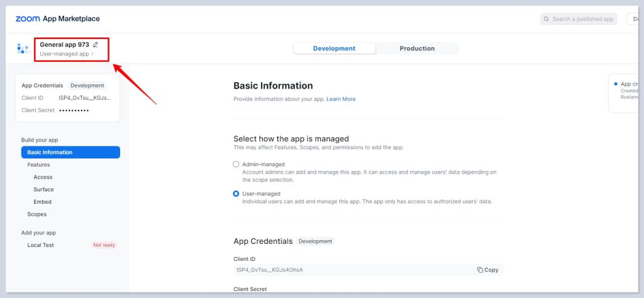Select the User-managed radio option
Screen dimensions: 644x298
[x=236, y=194]
